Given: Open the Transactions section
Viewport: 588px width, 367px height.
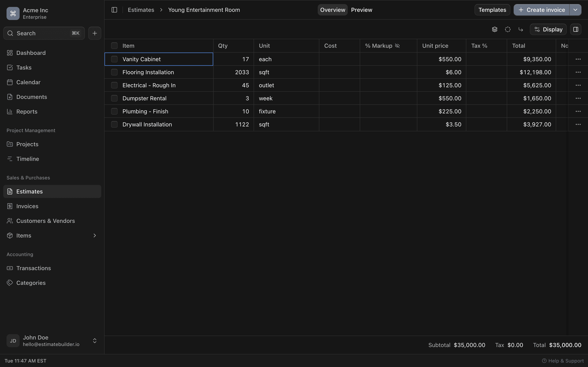Looking at the screenshot, I should coord(33,268).
